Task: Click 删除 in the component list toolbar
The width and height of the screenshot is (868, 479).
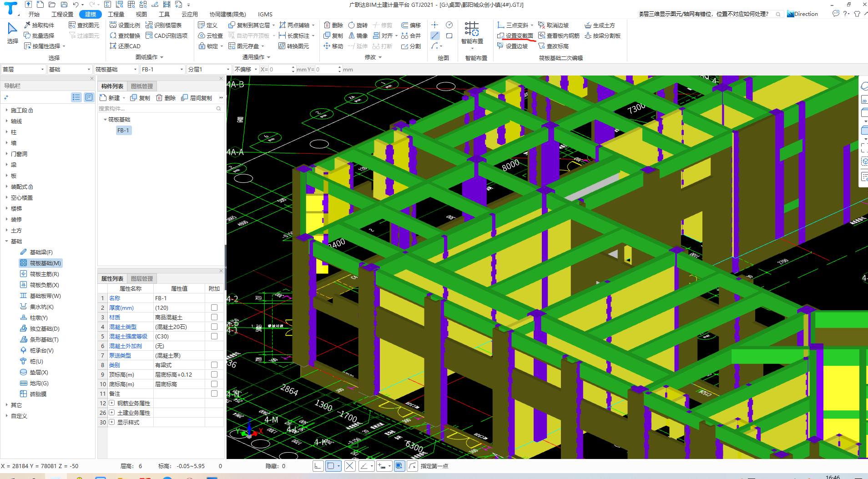Action: pos(166,98)
